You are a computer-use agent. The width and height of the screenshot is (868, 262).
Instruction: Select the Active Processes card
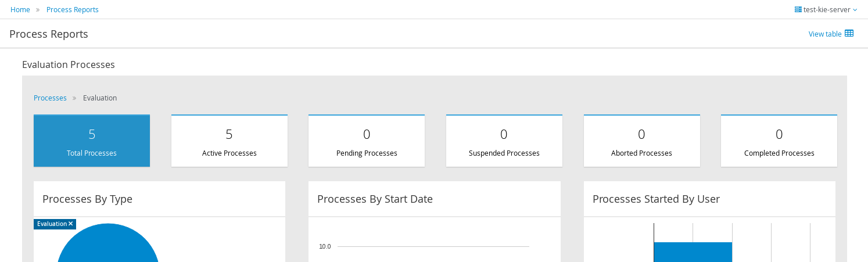click(x=229, y=141)
